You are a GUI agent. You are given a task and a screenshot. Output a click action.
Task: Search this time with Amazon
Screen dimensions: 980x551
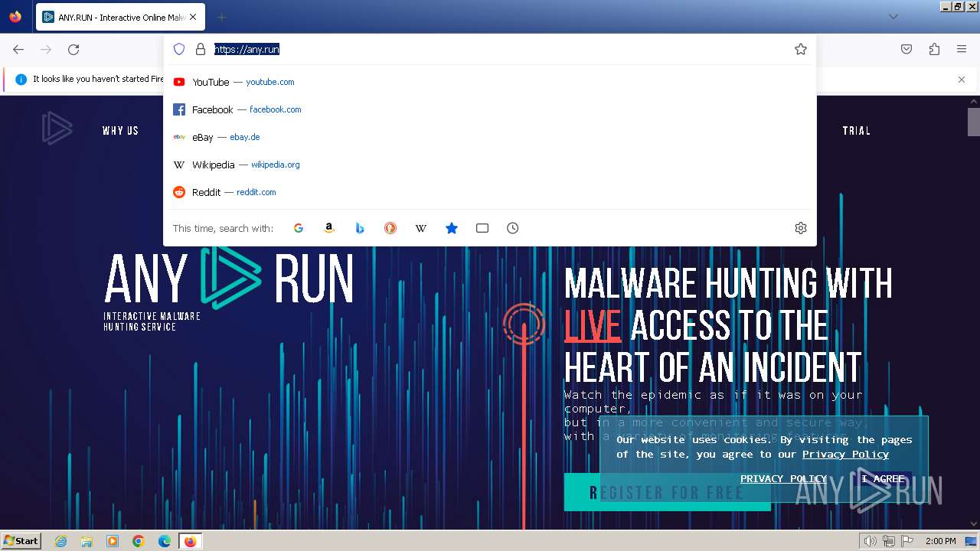329,228
